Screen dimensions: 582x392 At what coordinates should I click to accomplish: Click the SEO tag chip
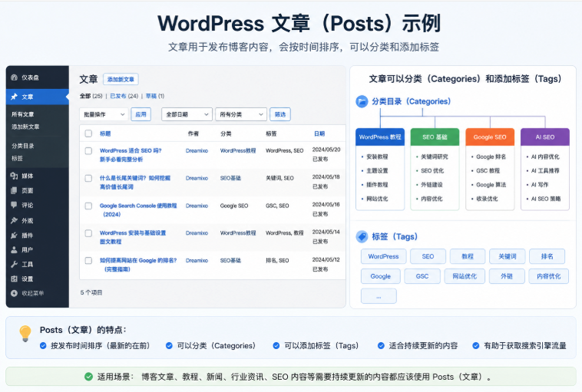coord(428,256)
